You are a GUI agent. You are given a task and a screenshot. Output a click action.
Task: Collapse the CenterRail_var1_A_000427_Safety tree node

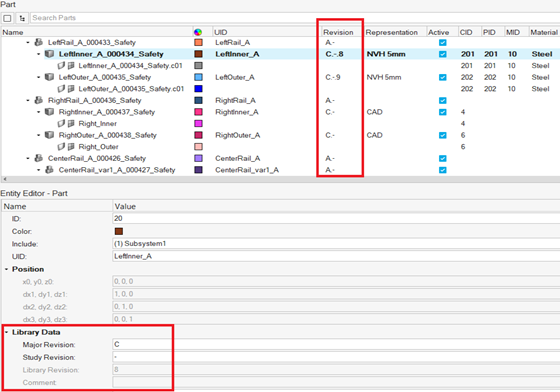[x=39, y=170]
